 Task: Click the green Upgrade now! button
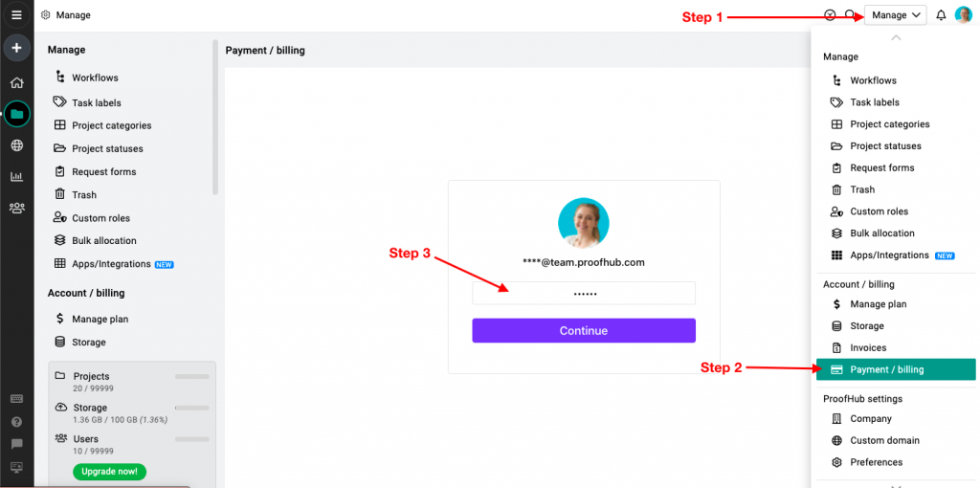(109, 471)
